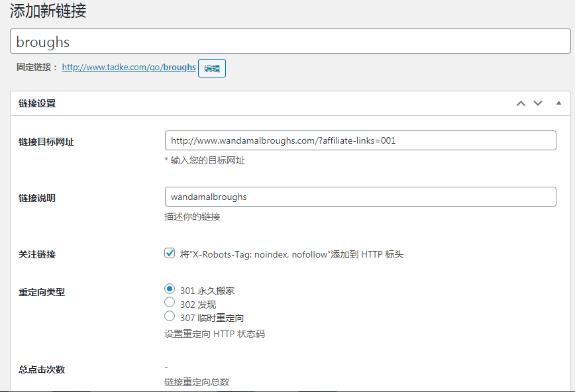Click the 链接说明 field label
575x392 pixels.
[37, 198]
